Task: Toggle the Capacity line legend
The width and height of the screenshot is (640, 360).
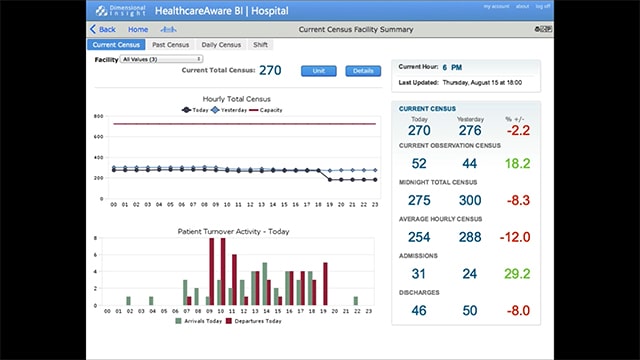Action: tap(253, 110)
